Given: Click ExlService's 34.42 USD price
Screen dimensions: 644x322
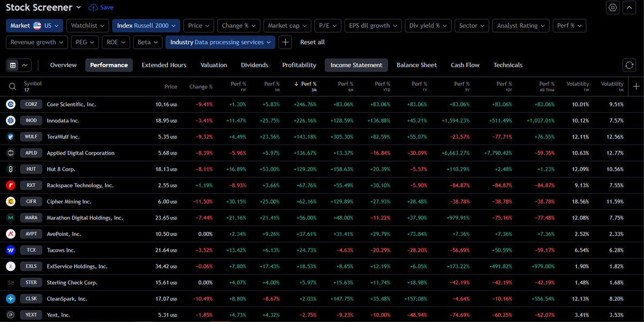Looking at the screenshot, I should click(166, 266).
